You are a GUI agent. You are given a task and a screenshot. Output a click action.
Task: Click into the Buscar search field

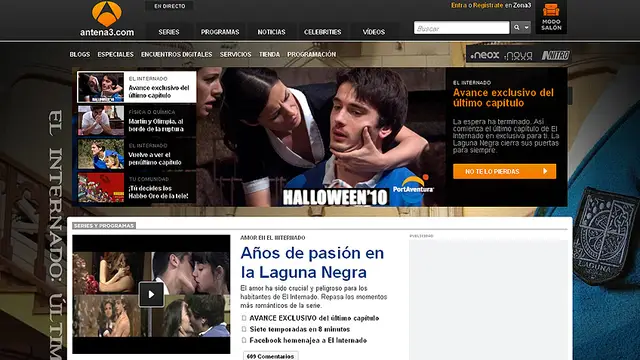click(462, 28)
